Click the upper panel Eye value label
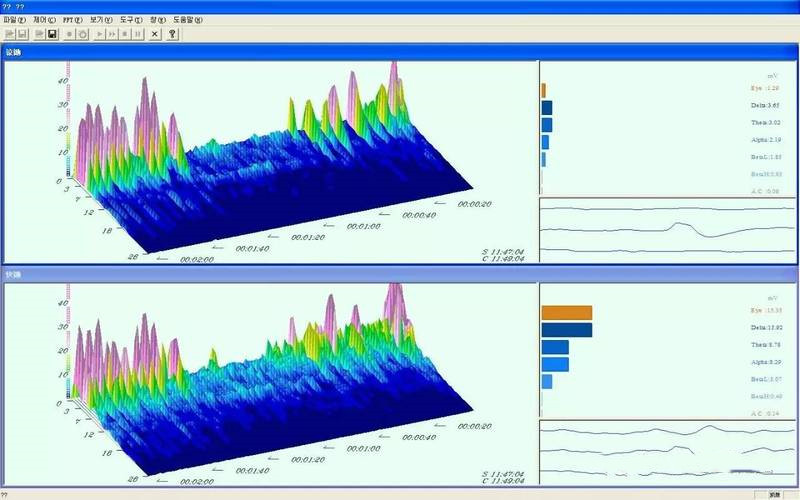The image size is (800, 500). [765, 88]
